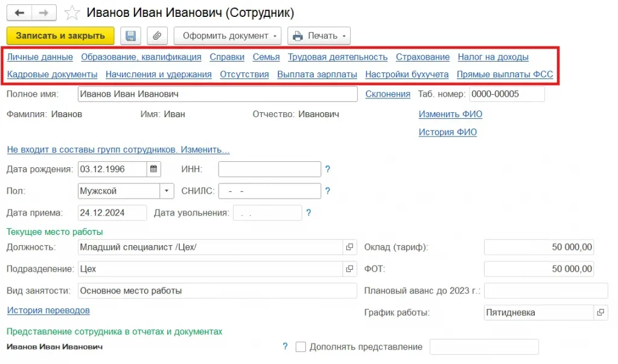Open 'Склонения' link next to full name
Image resolution: width=618 pixels, height=364 pixels.
click(x=387, y=94)
